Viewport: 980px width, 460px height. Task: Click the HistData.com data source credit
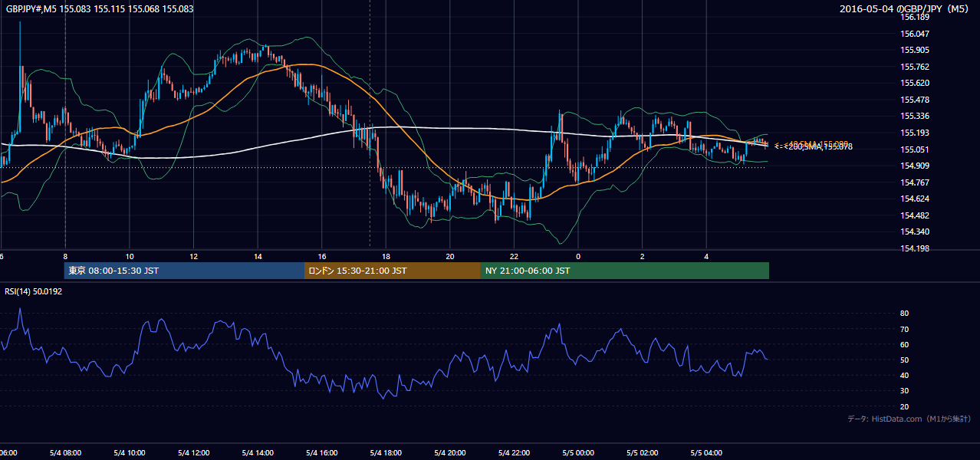click(909, 419)
